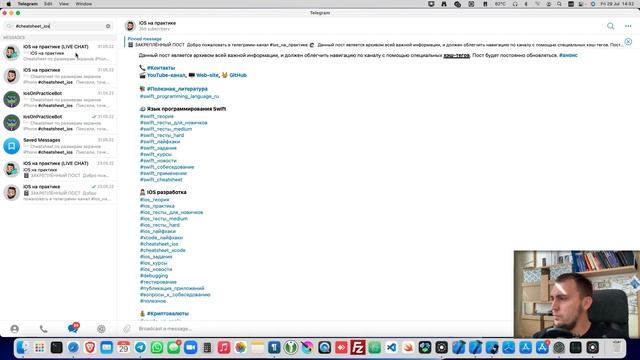The height and width of the screenshot is (360, 640).
Task: Open Telegram icon in the Dock
Action: (140, 347)
